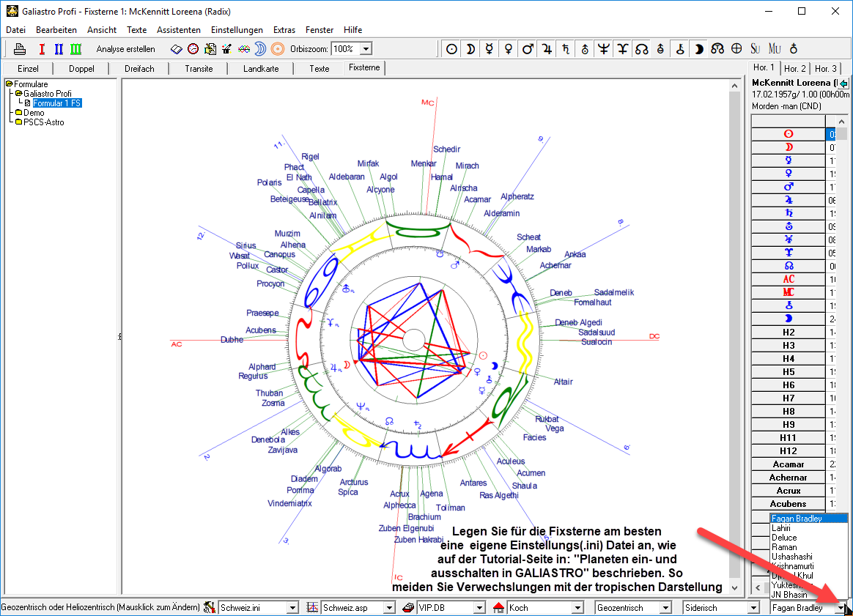The height and width of the screenshot is (616, 853).
Task: Open the book icon in toolbar
Action: pyautogui.click(x=177, y=49)
